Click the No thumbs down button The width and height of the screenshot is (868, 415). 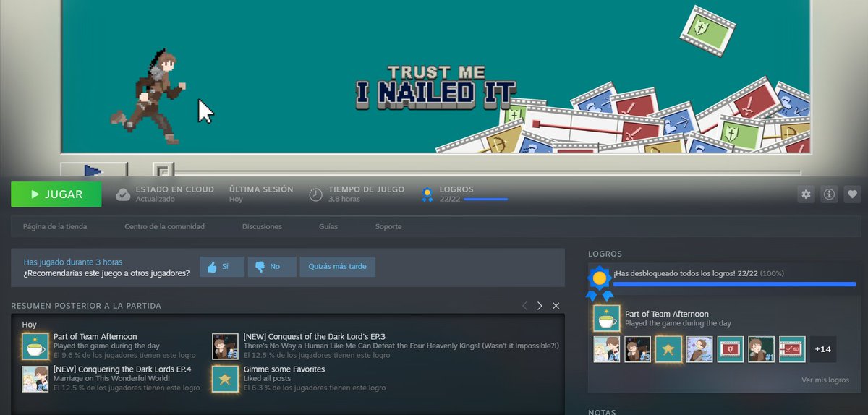coord(272,267)
